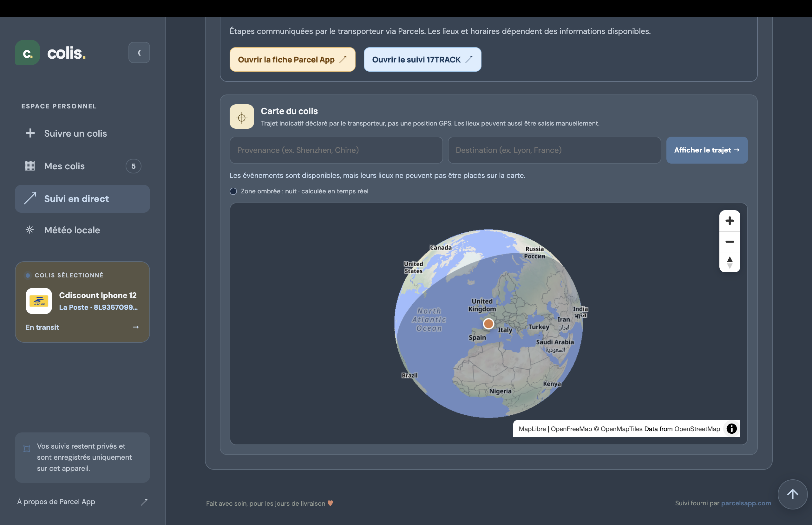Click the crosshair Carte du colis icon
Viewport: 812px width, 525px height.
tap(241, 117)
